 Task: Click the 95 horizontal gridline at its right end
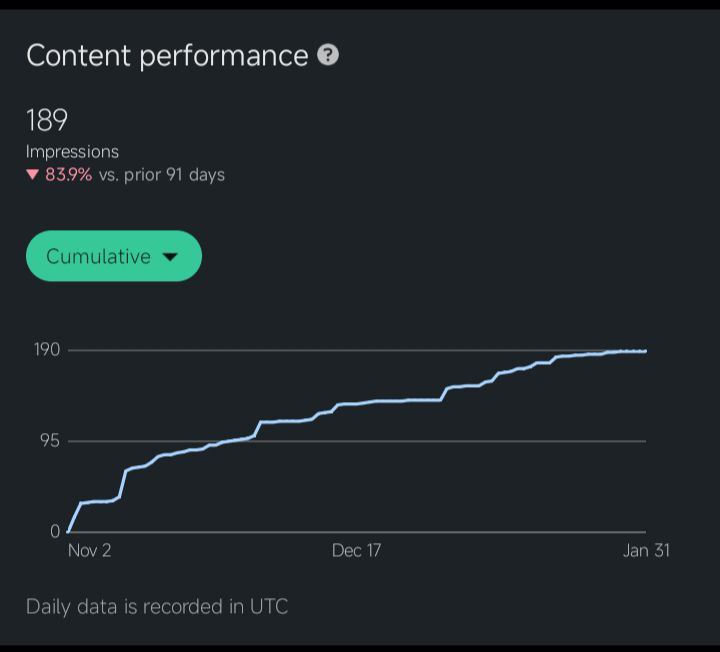(x=642, y=441)
